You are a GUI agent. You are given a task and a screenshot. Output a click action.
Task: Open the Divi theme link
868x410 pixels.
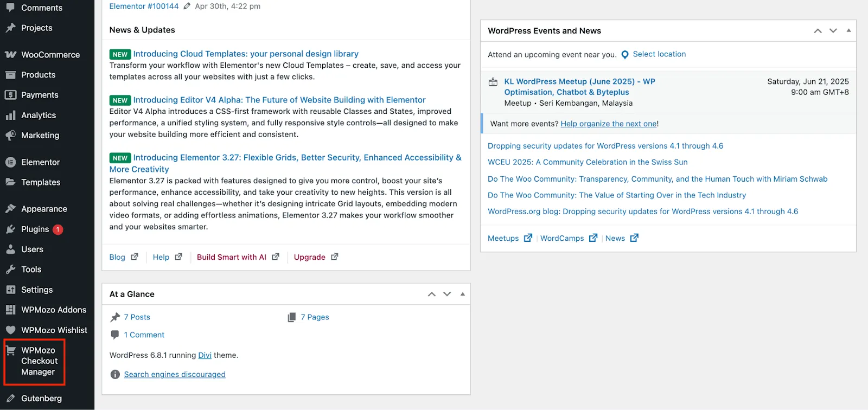pyautogui.click(x=205, y=355)
